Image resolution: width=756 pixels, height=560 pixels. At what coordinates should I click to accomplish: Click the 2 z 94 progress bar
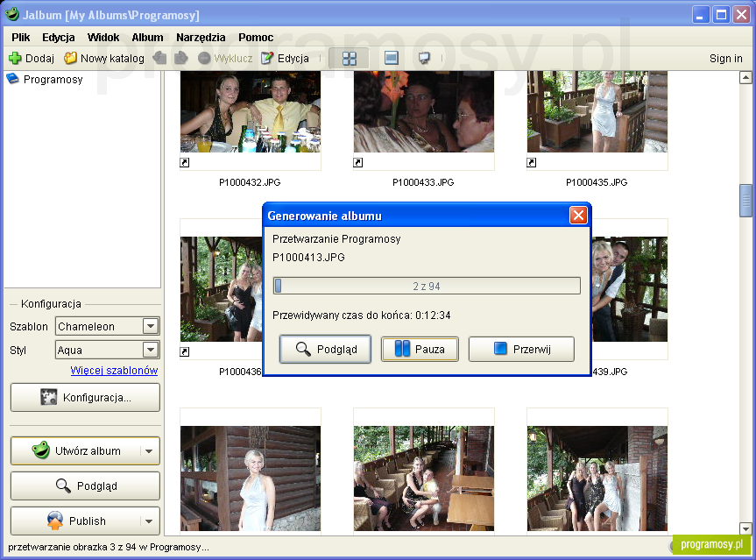pos(427,286)
